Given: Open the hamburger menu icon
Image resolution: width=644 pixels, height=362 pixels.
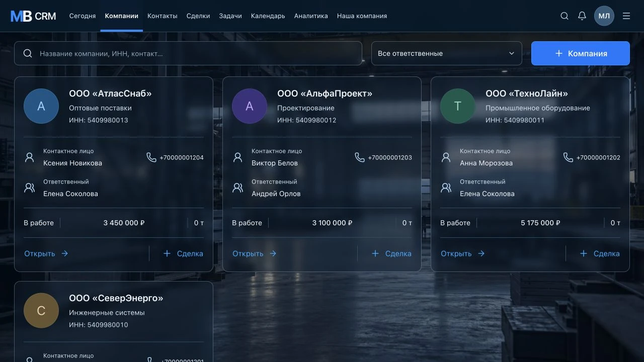Looking at the screenshot, I should coord(626,16).
